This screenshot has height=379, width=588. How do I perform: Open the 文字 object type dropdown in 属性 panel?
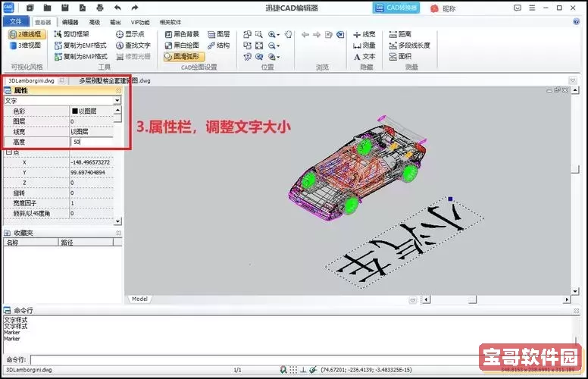[x=117, y=101]
